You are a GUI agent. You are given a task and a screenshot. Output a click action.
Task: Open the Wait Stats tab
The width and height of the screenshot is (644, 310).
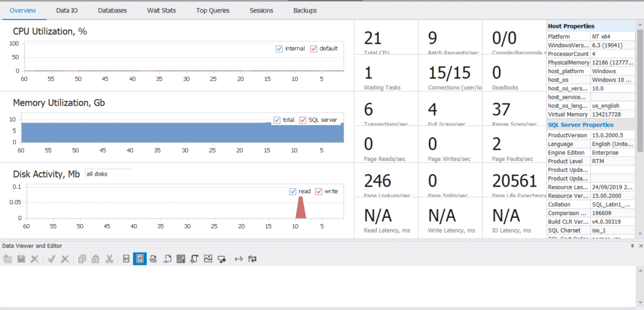pyautogui.click(x=161, y=10)
